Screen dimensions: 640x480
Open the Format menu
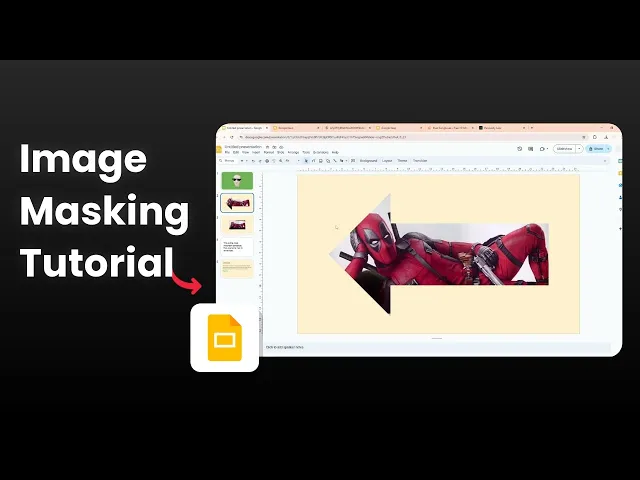click(x=269, y=152)
